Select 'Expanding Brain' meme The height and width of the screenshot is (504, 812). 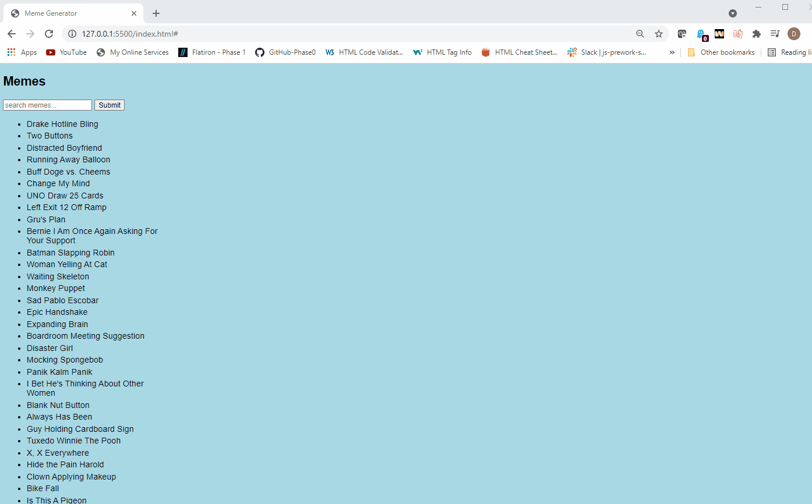(x=57, y=324)
